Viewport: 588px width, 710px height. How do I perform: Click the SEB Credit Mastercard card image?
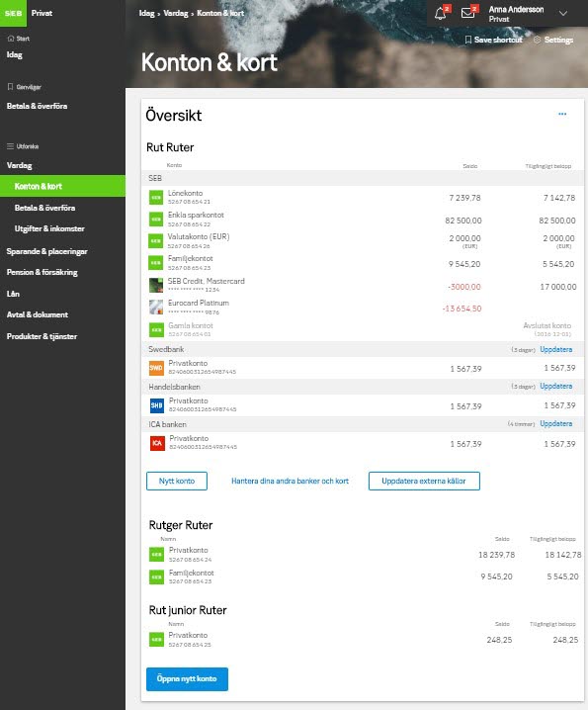[156, 285]
